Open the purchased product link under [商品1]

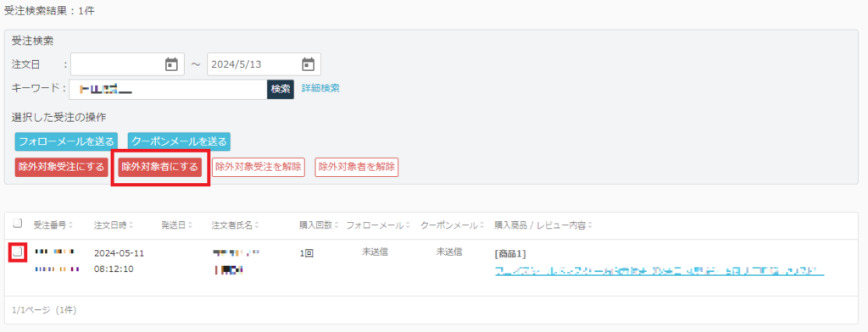(x=659, y=270)
